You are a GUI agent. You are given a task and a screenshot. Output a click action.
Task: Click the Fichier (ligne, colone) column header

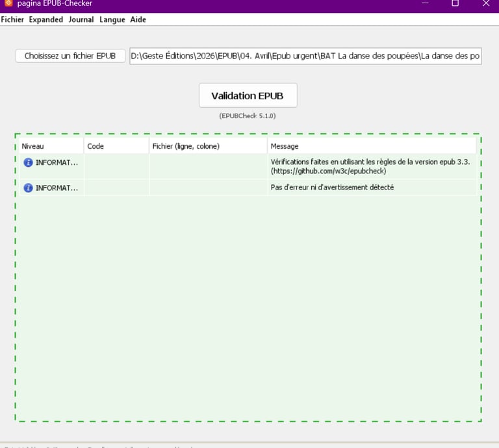point(208,146)
